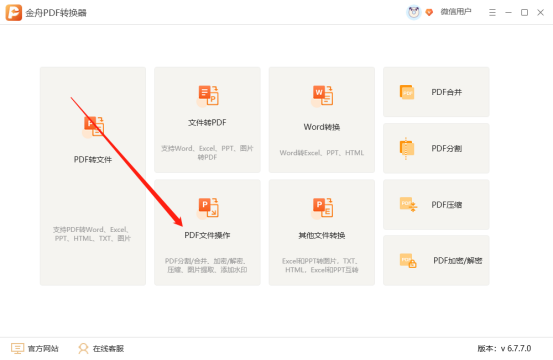Maximize the converter window
Screen dimensions: 553x360
point(524,13)
